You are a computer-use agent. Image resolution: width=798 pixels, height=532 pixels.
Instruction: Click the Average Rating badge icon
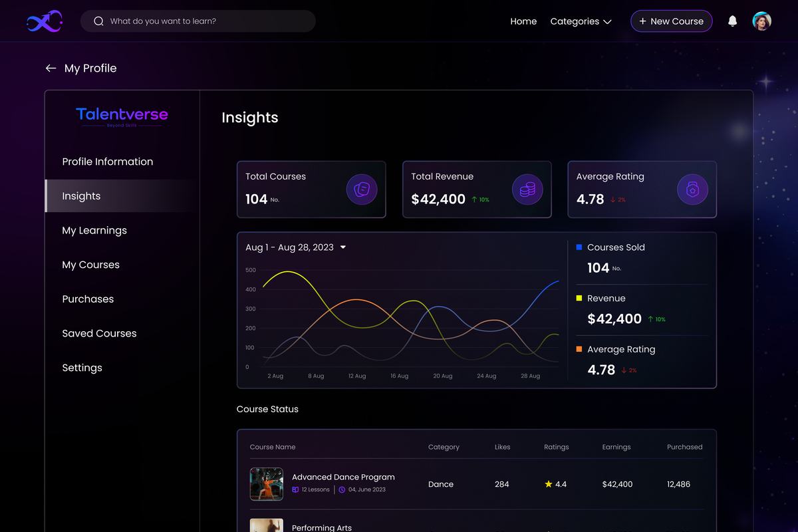click(692, 190)
